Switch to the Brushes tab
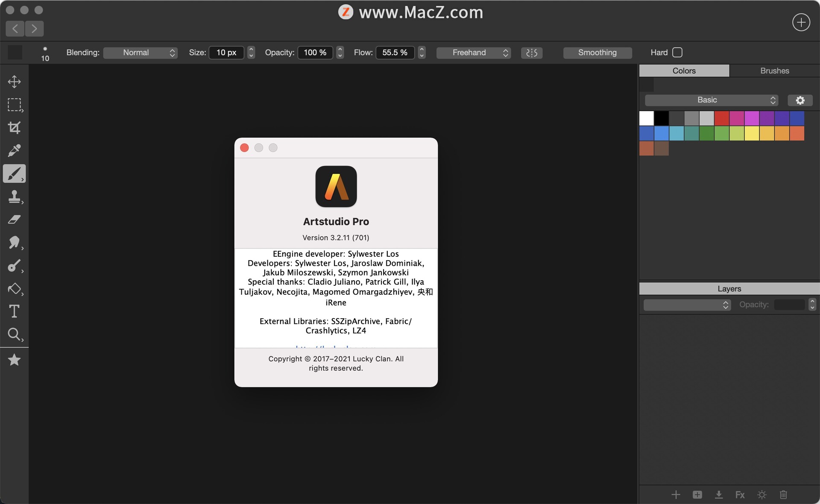 tap(774, 70)
